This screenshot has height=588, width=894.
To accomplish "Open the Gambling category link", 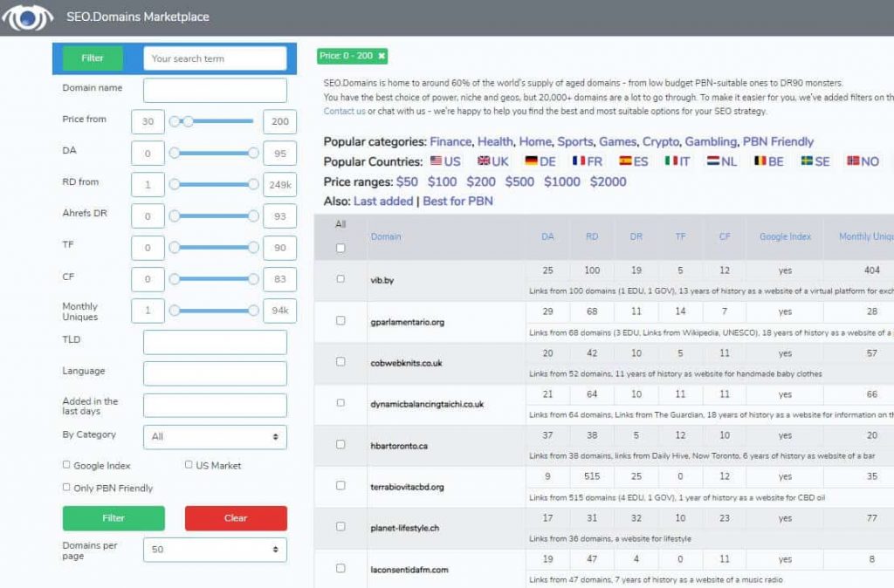I will point(711,141).
